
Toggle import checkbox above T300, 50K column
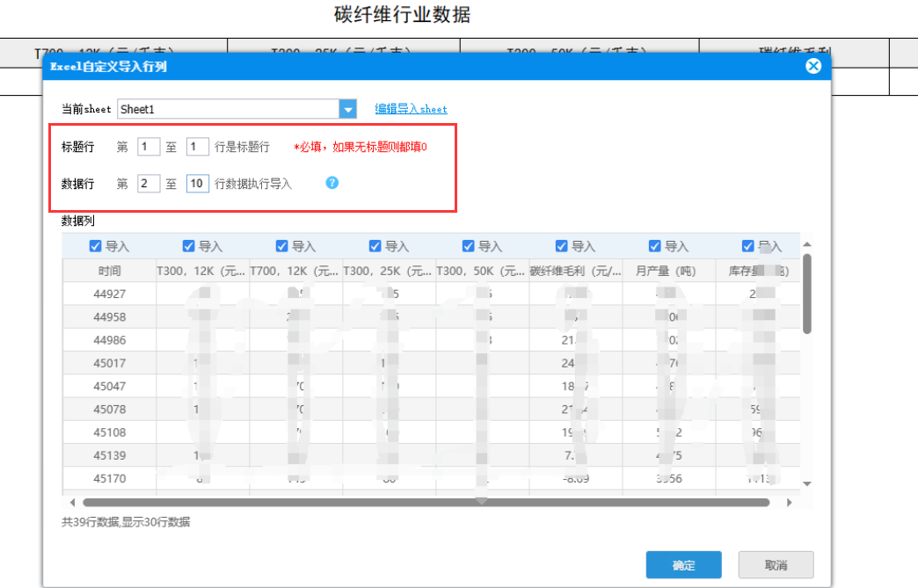pyautogui.click(x=469, y=246)
